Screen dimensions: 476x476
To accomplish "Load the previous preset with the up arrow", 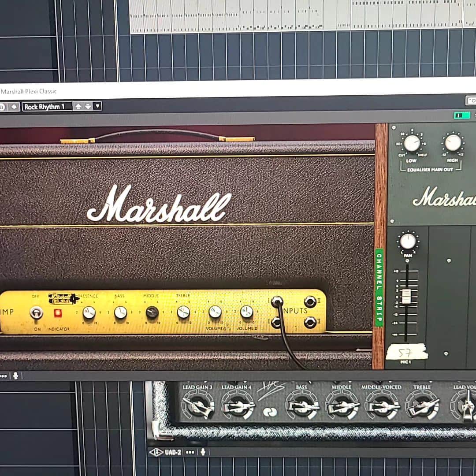I will tap(78, 106).
